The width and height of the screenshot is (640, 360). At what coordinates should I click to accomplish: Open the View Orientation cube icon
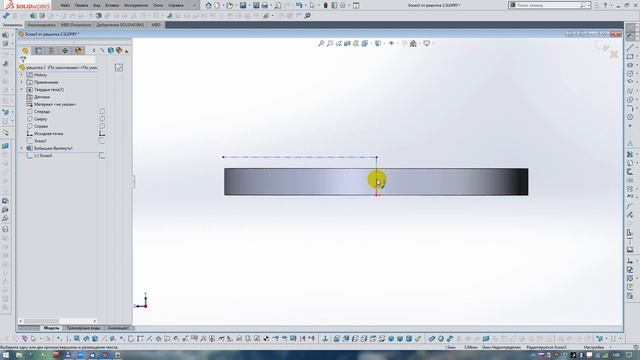click(364, 43)
